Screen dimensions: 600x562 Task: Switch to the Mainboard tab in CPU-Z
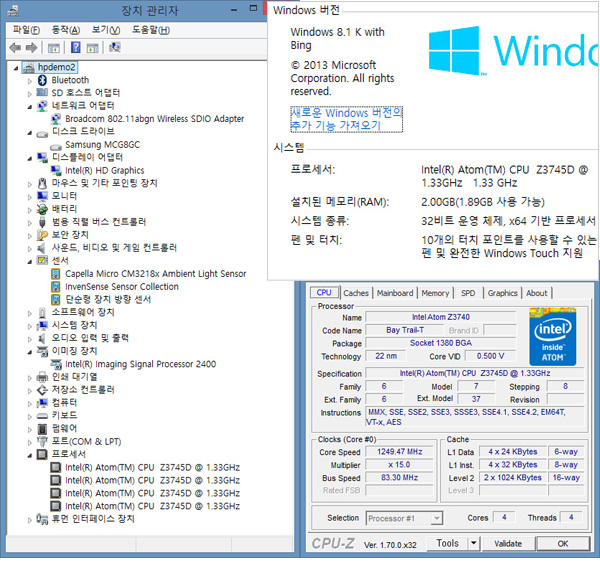pyautogui.click(x=395, y=293)
